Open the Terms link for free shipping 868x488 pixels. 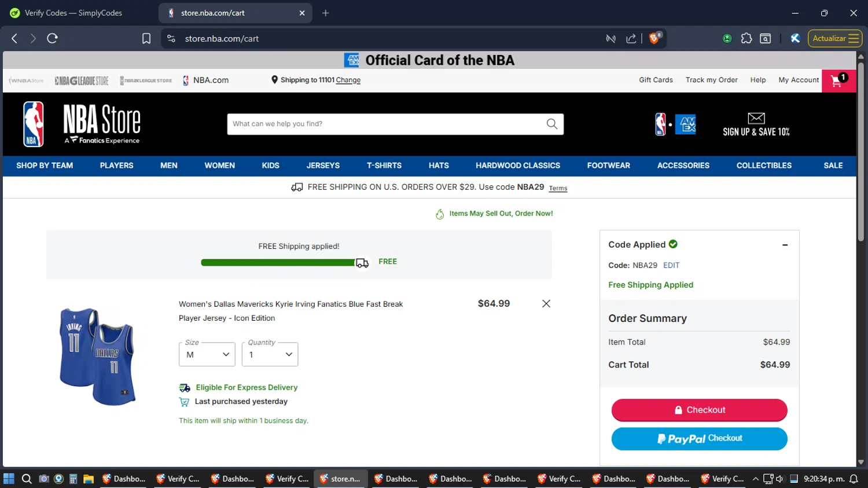(x=558, y=188)
